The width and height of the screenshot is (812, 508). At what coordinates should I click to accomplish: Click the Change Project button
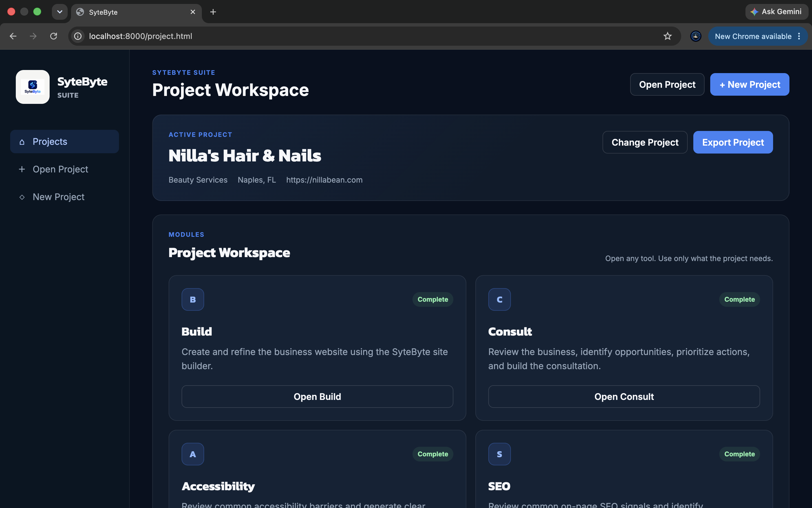click(645, 143)
